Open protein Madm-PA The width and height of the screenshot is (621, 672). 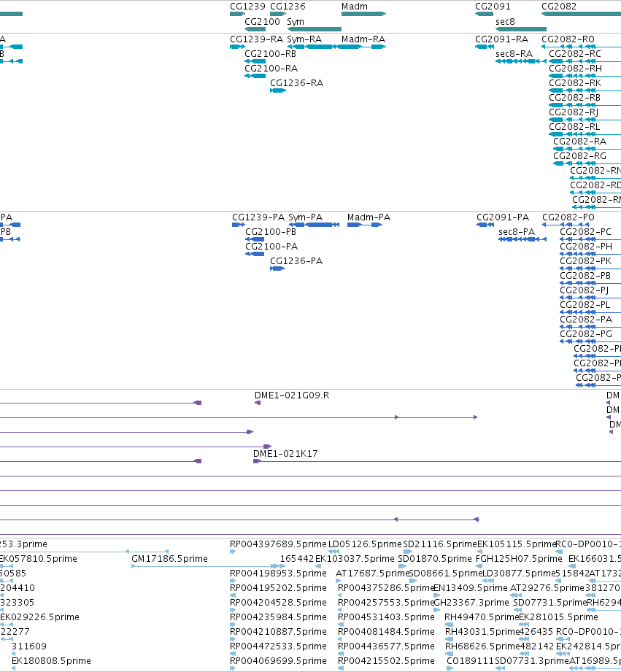[x=365, y=225]
